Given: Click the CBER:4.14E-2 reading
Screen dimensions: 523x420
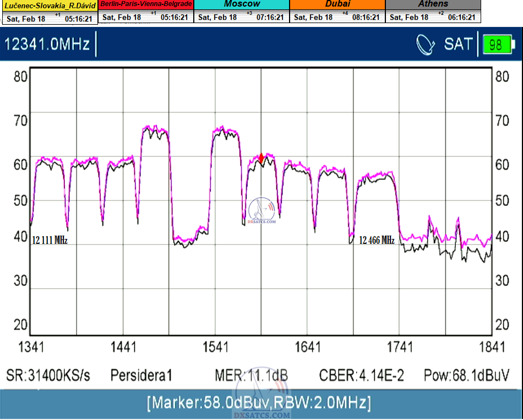Looking at the screenshot, I should [362, 375].
